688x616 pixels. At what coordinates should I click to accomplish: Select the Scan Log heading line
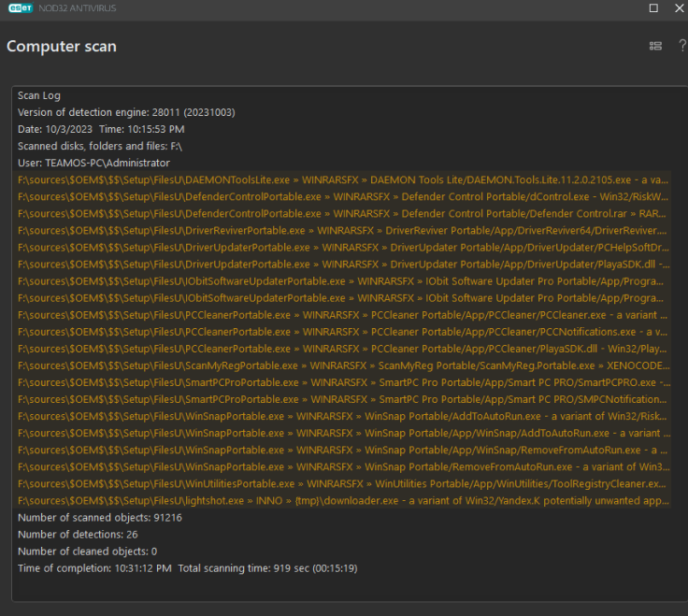[39, 95]
